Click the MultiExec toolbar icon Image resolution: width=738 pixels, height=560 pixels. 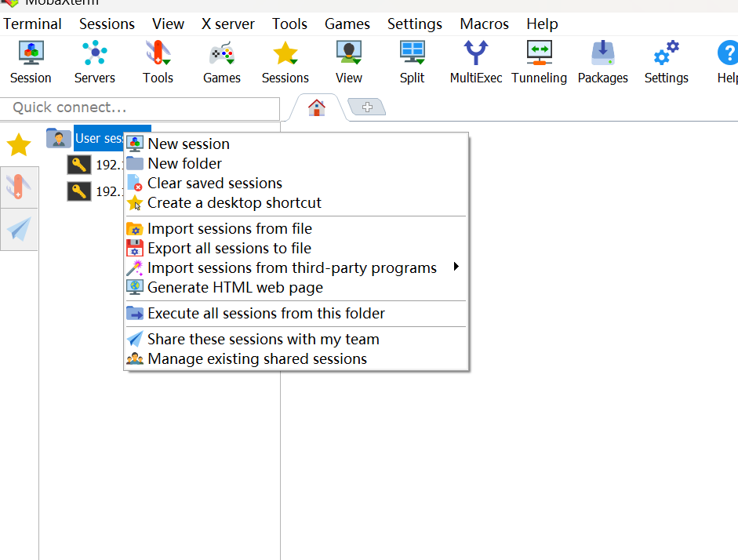pyautogui.click(x=476, y=62)
